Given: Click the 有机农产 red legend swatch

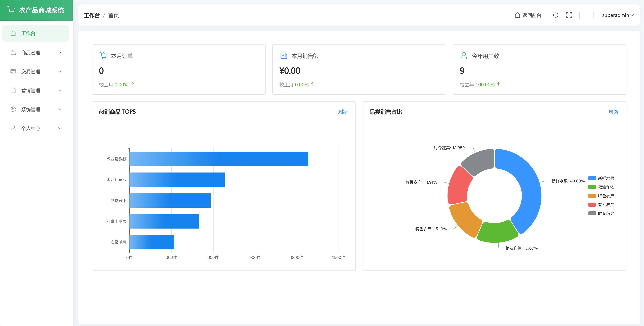Looking at the screenshot, I should 592,205.
